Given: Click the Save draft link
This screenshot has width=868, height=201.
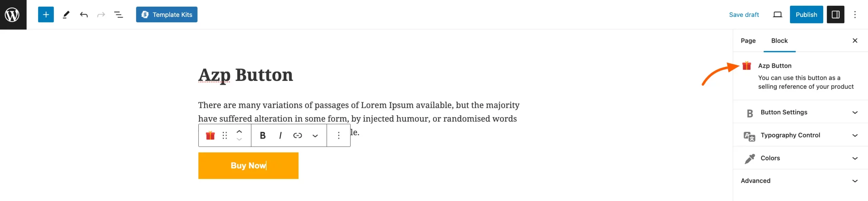Looking at the screenshot, I should 744,15.
